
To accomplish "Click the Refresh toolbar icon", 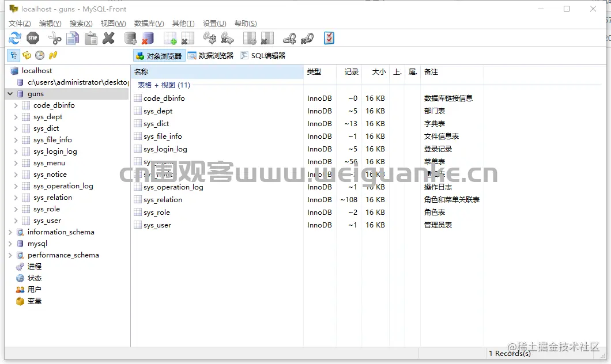I will 15,38.
